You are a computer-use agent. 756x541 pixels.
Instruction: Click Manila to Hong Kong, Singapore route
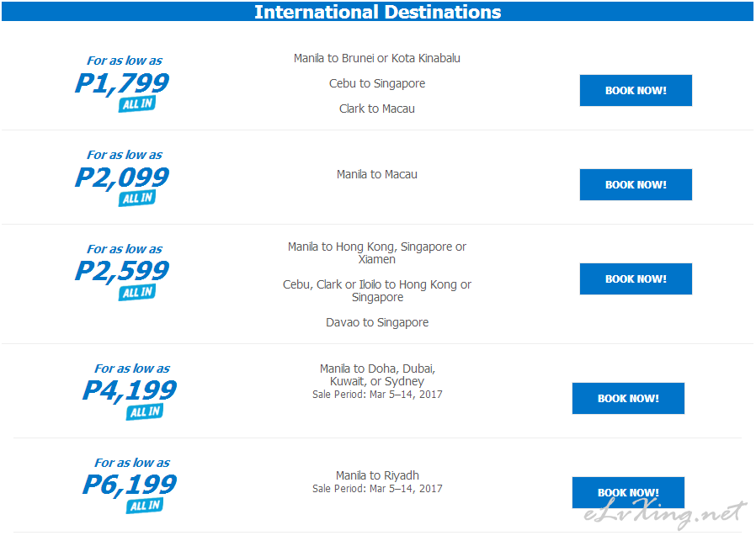(377, 253)
